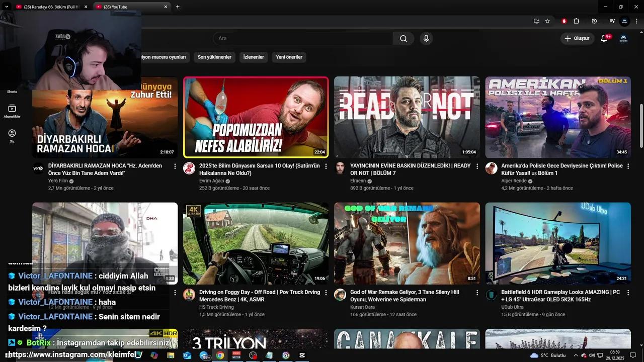The width and height of the screenshot is (644, 362).
Task: Open the Chrome three-dot menu
Action: (636, 21)
